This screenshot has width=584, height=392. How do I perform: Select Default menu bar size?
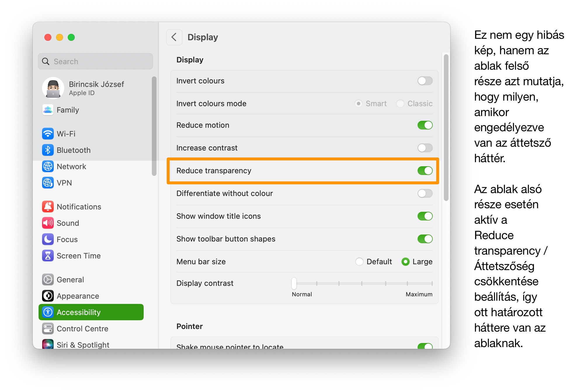pyautogui.click(x=359, y=262)
